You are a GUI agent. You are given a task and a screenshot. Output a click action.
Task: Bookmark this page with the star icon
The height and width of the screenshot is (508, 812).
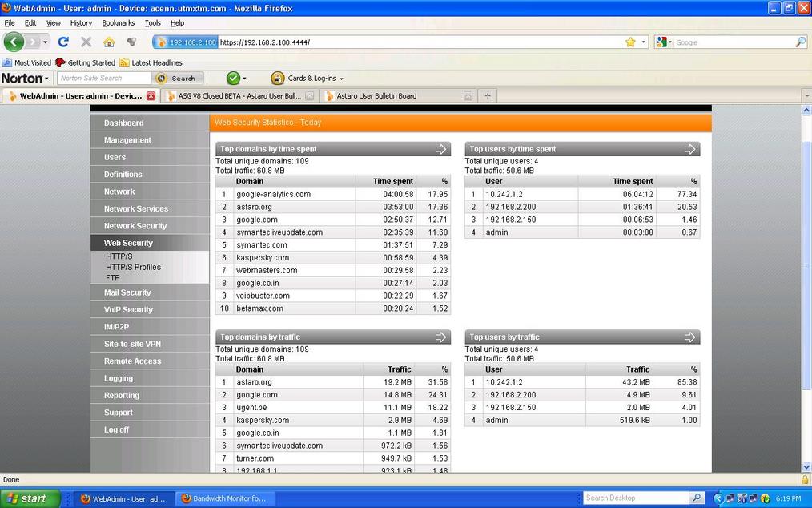click(x=630, y=42)
